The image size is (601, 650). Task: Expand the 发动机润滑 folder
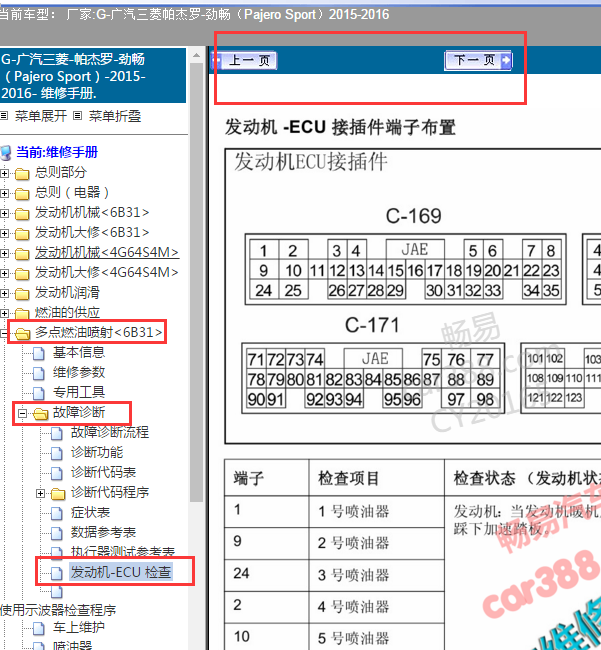pos(4,293)
